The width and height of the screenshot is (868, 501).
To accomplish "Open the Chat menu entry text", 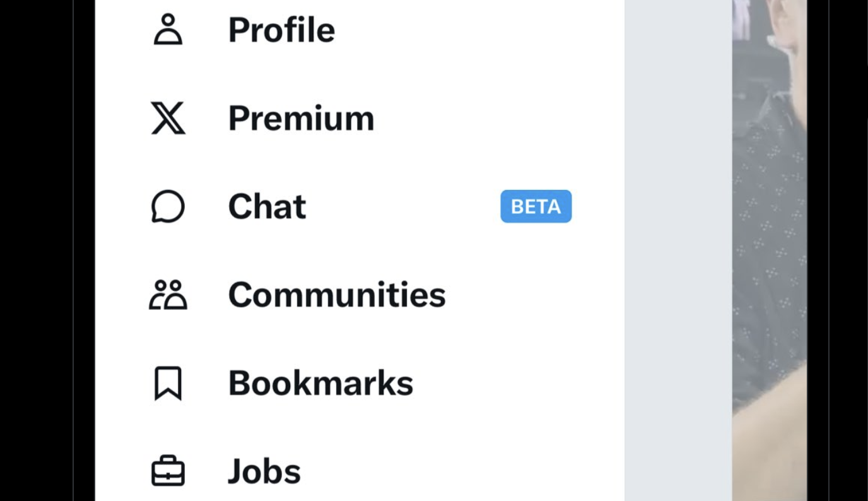I will pyautogui.click(x=267, y=206).
